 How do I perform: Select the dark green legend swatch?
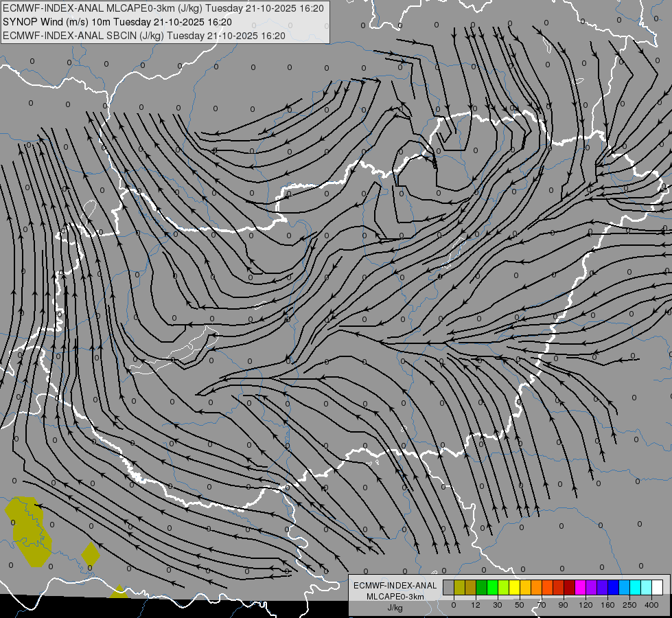[482, 587]
